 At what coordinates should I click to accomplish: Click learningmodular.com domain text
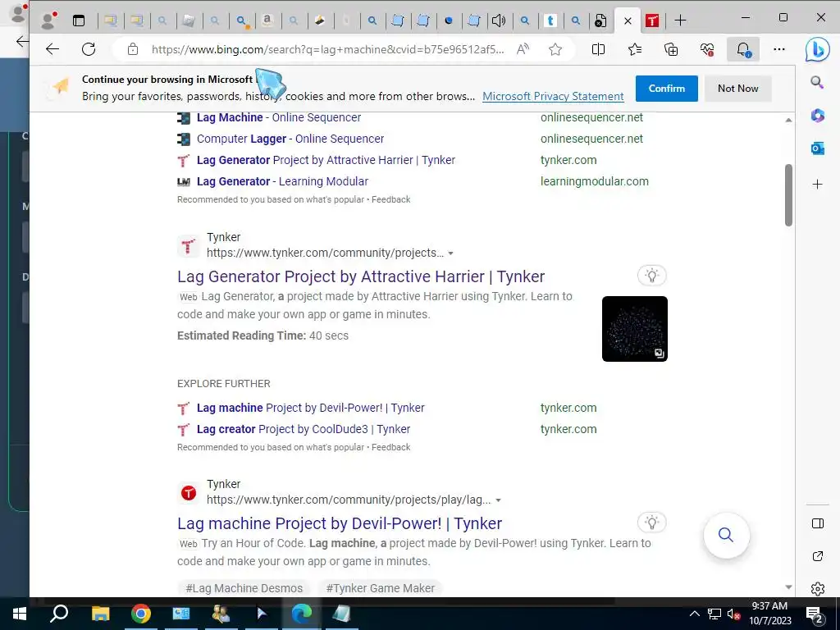pos(594,181)
